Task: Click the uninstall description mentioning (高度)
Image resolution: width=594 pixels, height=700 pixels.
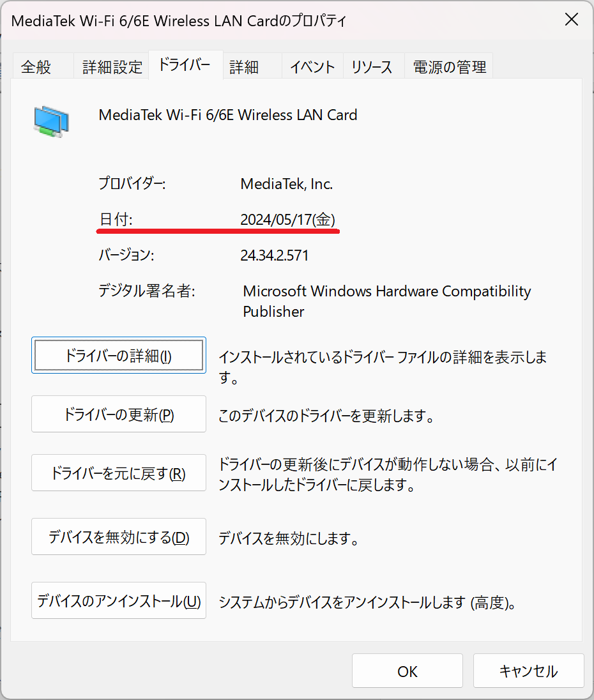Action: click(x=367, y=603)
